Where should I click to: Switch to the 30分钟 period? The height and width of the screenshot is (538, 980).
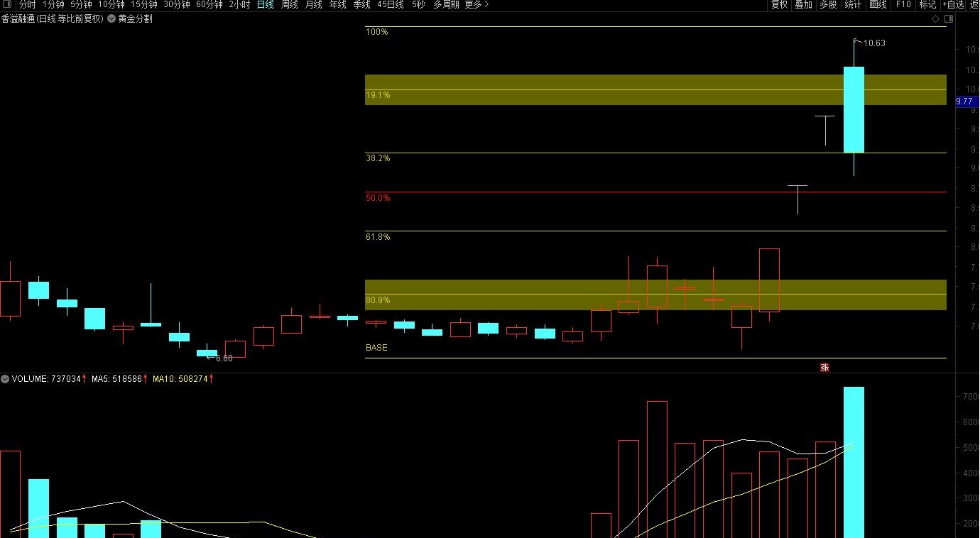pyautogui.click(x=176, y=4)
